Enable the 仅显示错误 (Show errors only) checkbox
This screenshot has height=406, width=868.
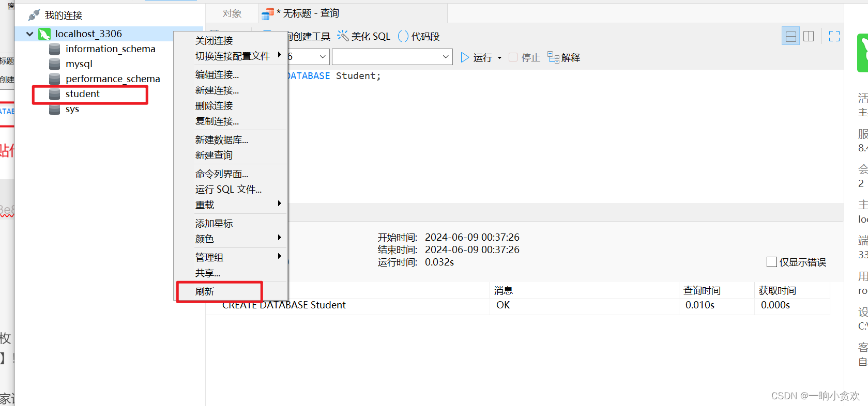(x=772, y=262)
